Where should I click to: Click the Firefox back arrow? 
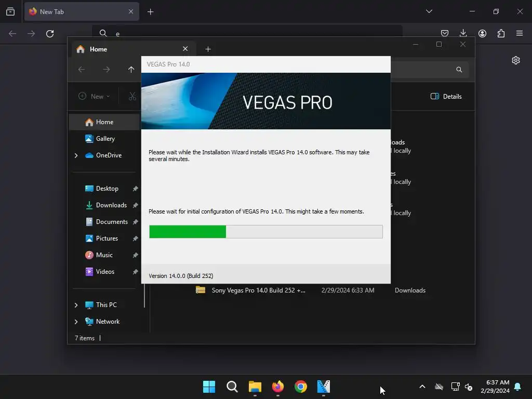(x=12, y=34)
